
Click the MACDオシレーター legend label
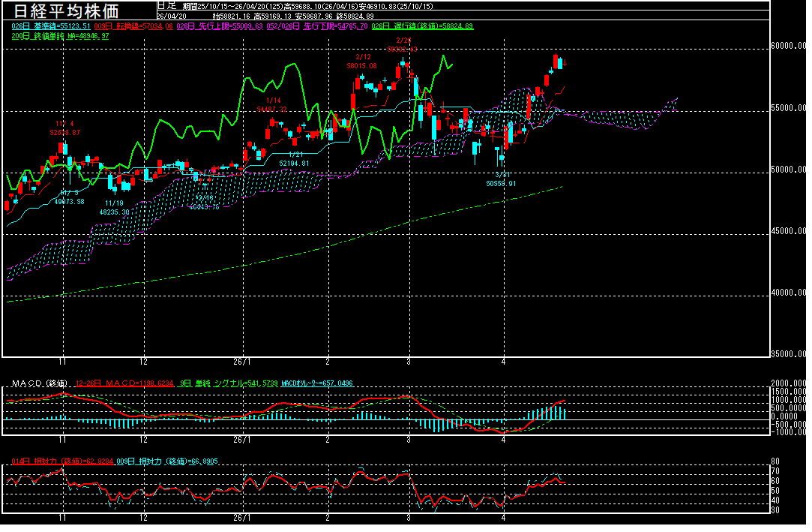pyautogui.click(x=316, y=383)
